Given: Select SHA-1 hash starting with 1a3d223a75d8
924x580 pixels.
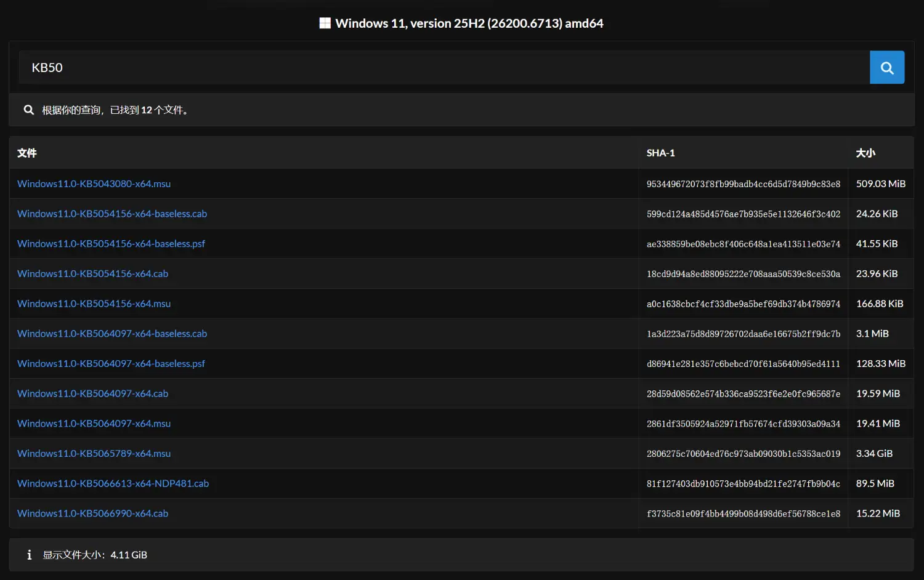Looking at the screenshot, I should 744,334.
